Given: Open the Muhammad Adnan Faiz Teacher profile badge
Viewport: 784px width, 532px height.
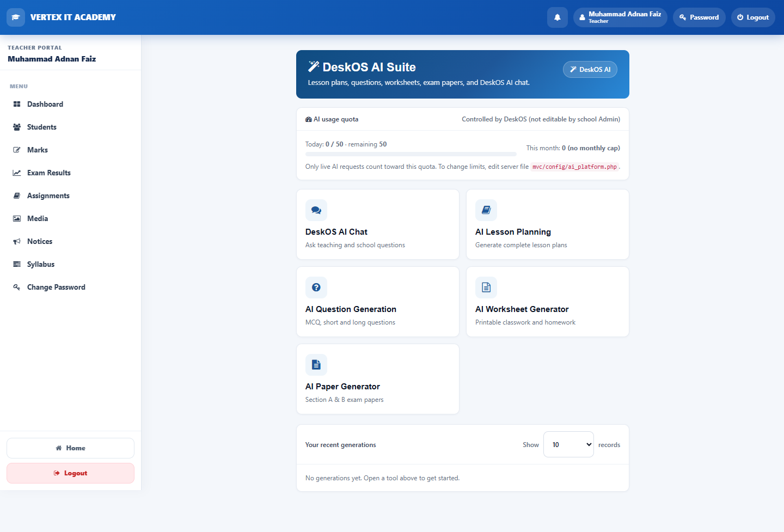Looking at the screenshot, I should [x=620, y=17].
